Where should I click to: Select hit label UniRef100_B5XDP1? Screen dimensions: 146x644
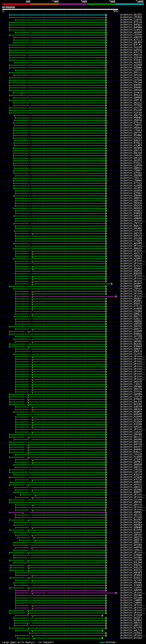[x=131, y=301]
